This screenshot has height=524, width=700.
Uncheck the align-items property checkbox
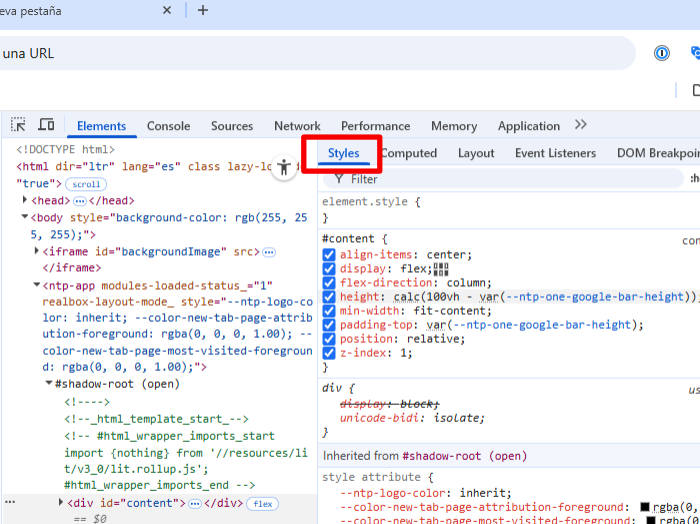329,255
